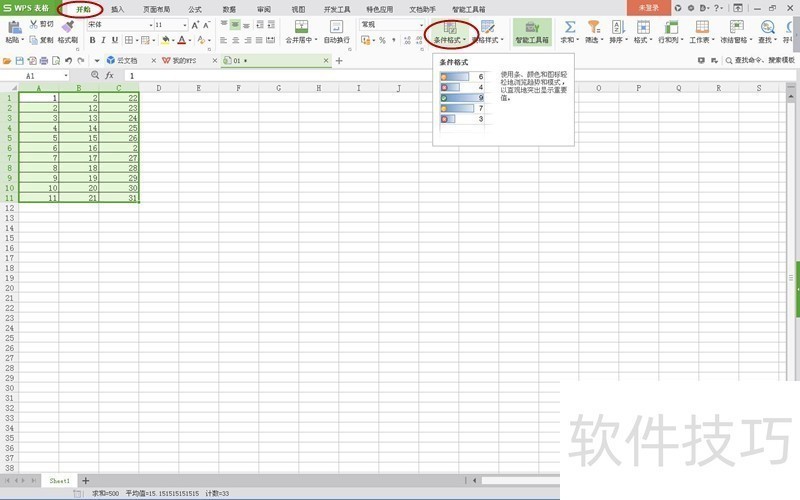Click the Undo arrow icon
Viewport: 800px width, 500px height.
coord(68,61)
